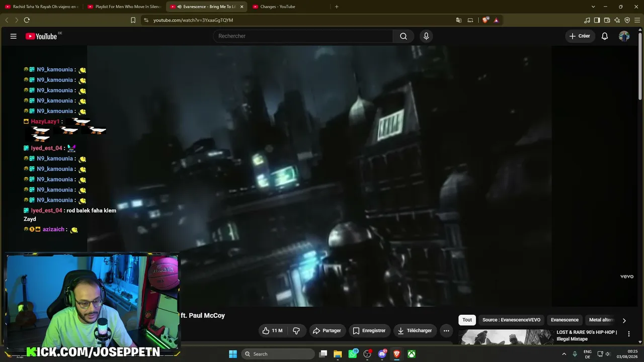Open Xbox app from taskbar

coord(412,354)
